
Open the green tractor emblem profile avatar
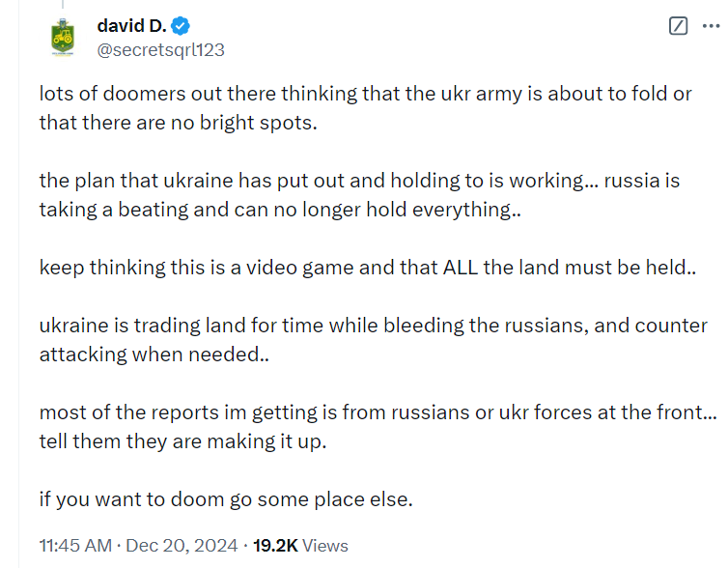pyautogui.click(x=63, y=37)
